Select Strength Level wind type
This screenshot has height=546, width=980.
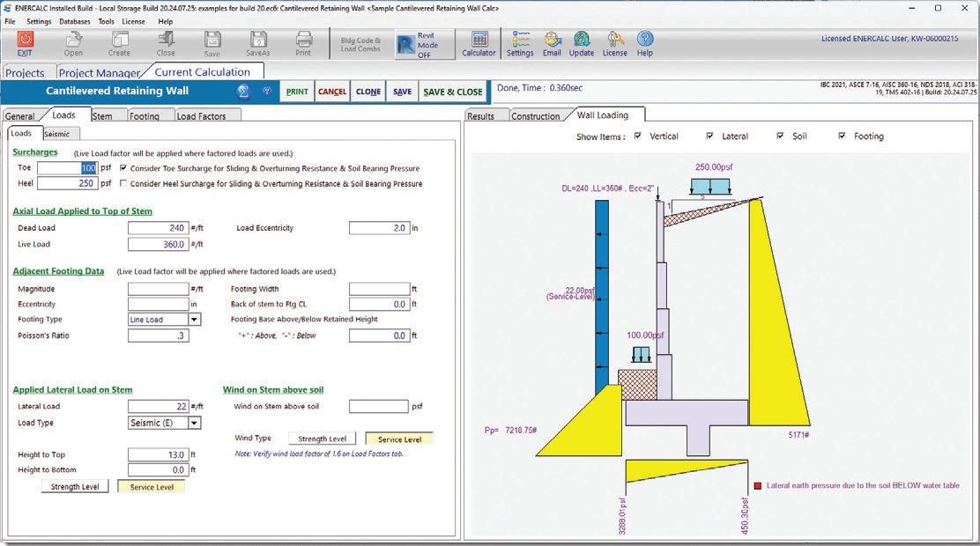pos(322,439)
